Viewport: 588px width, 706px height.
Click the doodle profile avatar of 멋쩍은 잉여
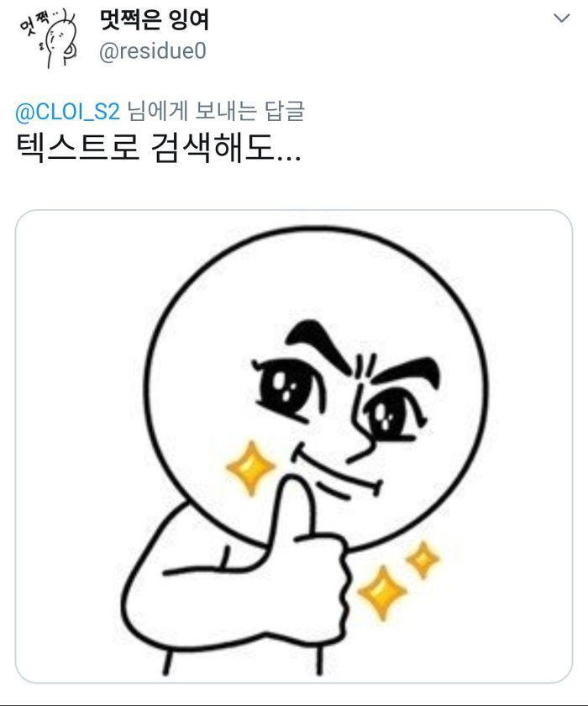[48, 38]
